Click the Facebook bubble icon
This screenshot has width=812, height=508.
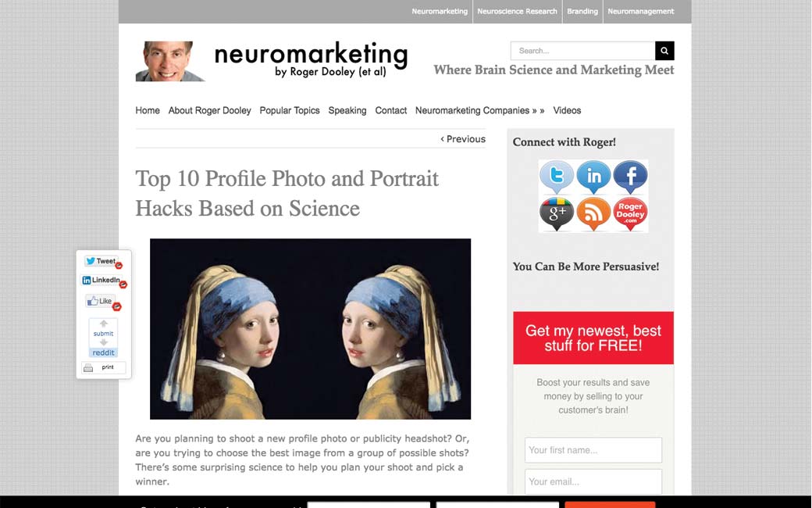(x=630, y=177)
